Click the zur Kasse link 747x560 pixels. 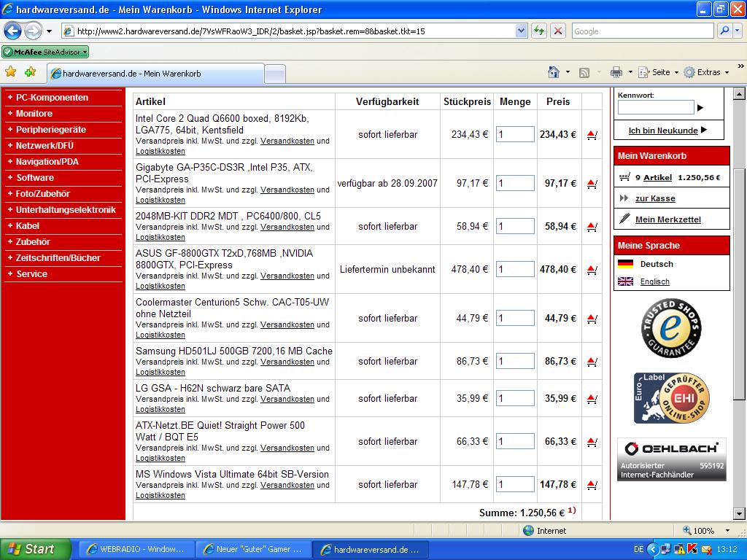click(655, 198)
